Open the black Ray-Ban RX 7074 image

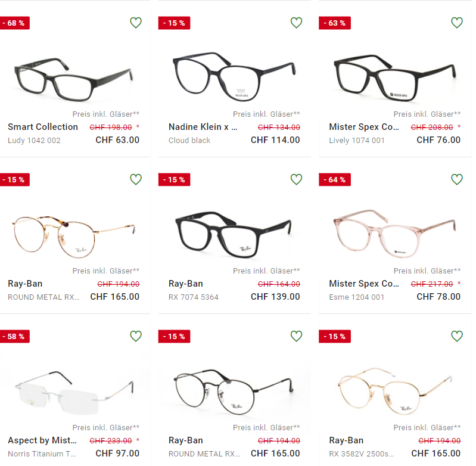coord(233,234)
